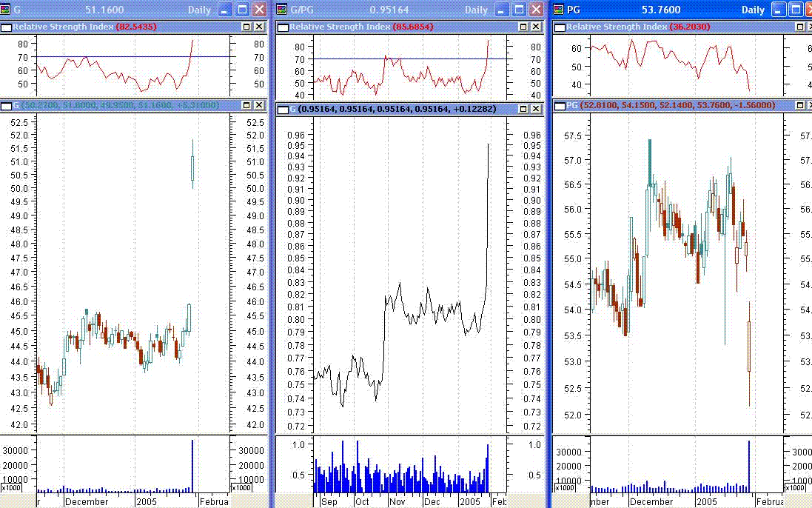Maximize the price inner pane in the G window
The image size is (812, 508).
point(247,105)
